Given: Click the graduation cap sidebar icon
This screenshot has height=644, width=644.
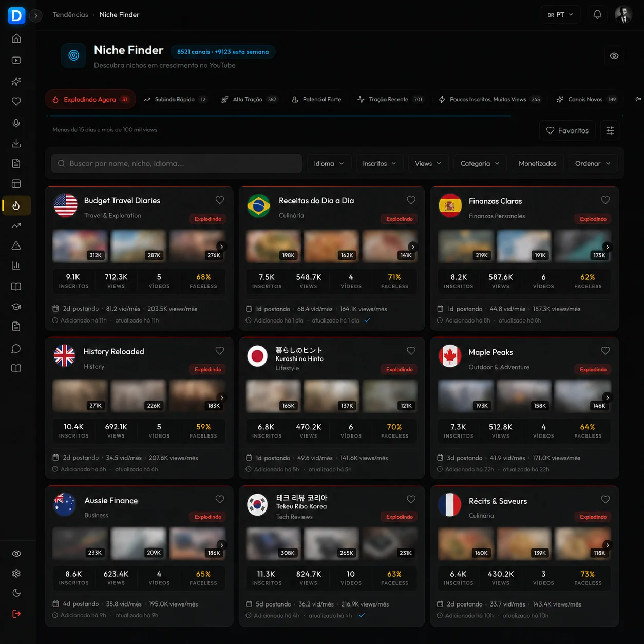Looking at the screenshot, I should pyautogui.click(x=16, y=307).
